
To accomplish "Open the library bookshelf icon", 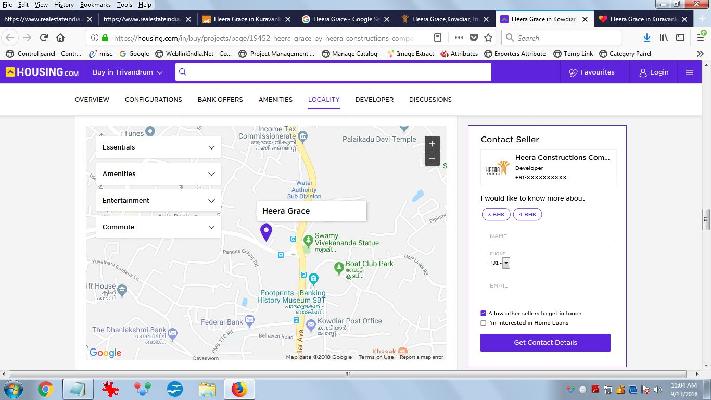I will click(664, 38).
